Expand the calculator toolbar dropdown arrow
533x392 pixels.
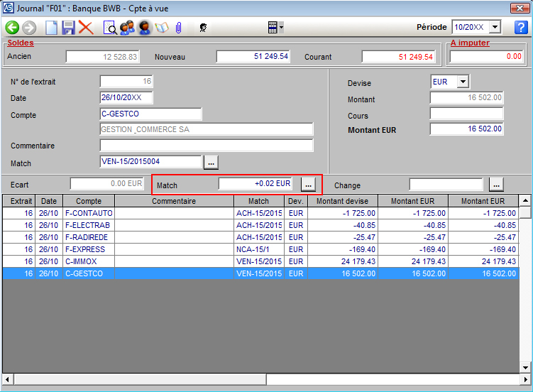282,28
